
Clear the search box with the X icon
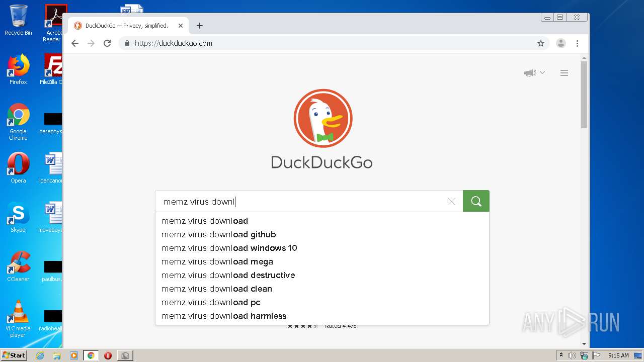(x=451, y=202)
